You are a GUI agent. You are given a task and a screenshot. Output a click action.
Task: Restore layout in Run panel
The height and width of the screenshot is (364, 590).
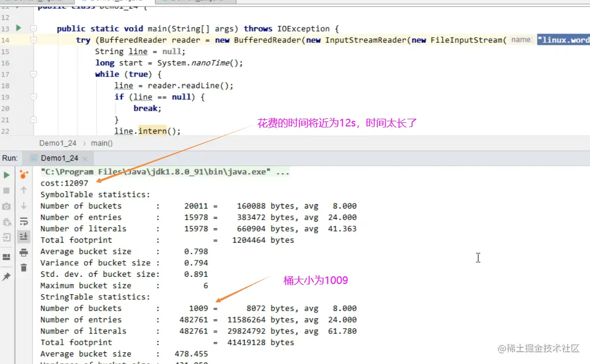7,257
